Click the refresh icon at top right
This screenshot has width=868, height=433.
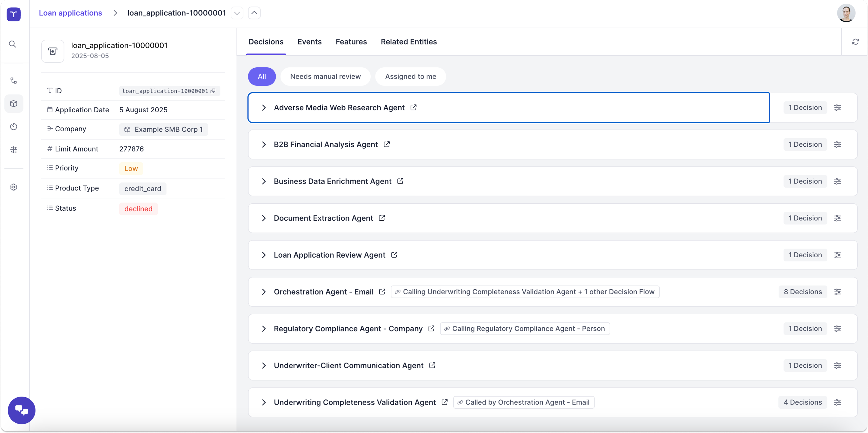click(855, 42)
